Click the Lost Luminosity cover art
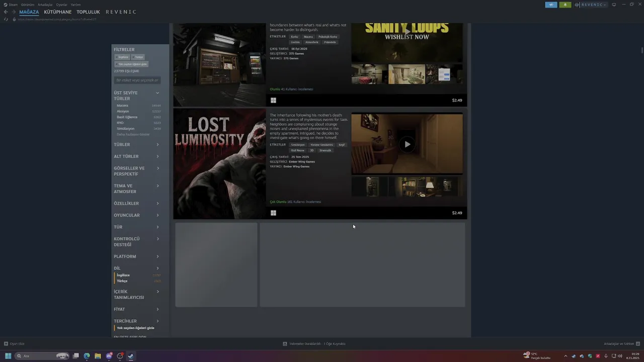The image size is (644, 362). pos(219,164)
